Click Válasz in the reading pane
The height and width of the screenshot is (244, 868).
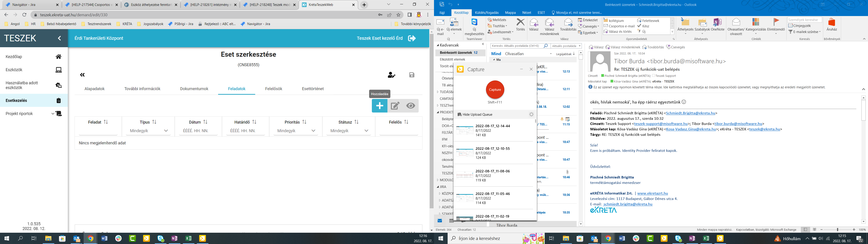(x=596, y=47)
